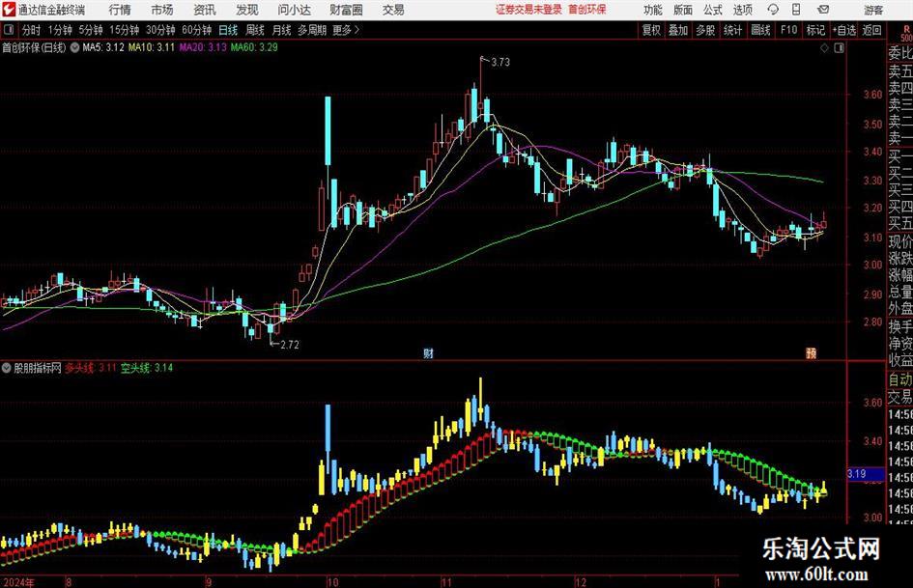This screenshot has height=588, width=913.
Task: Click the diamond icon at chart top-right
Action: (824, 48)
